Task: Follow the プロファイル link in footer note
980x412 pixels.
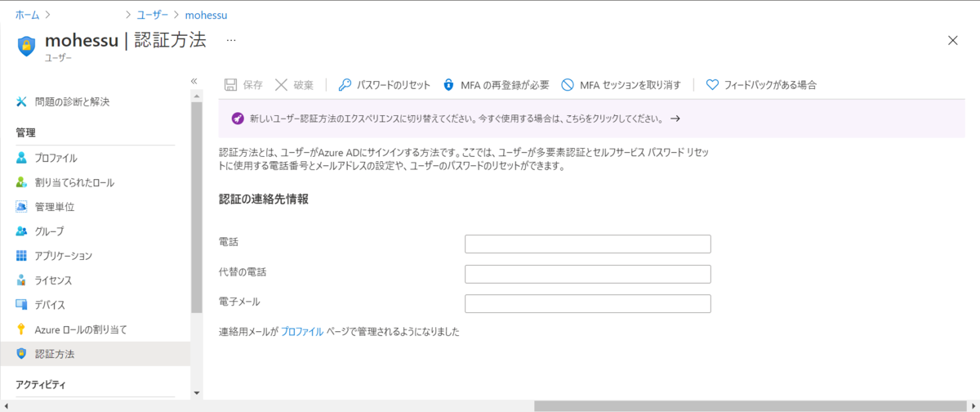Action: [302, 331]
